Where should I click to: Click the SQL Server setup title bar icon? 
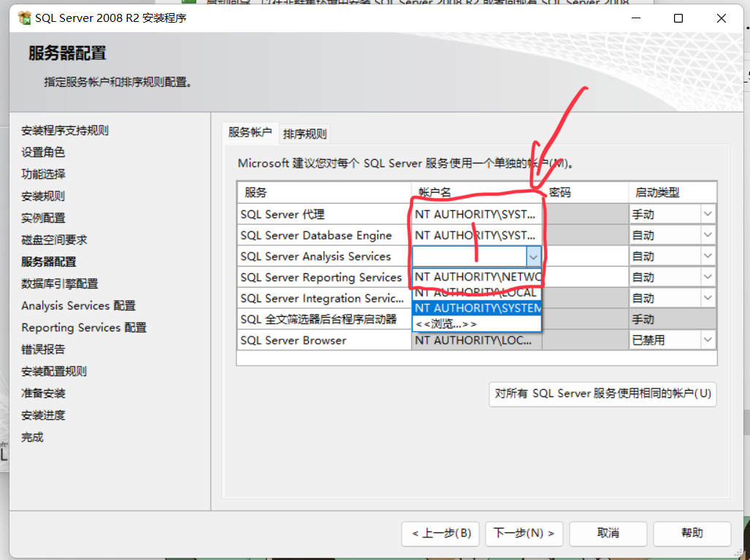click(x=24, y=18)
